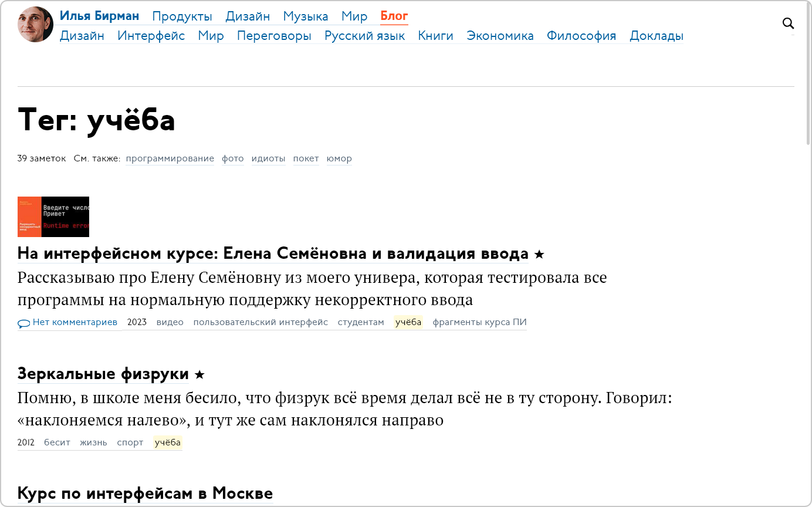Select the Блог tab
Screen dimensions: 812x507
click(x=394, y=16)
